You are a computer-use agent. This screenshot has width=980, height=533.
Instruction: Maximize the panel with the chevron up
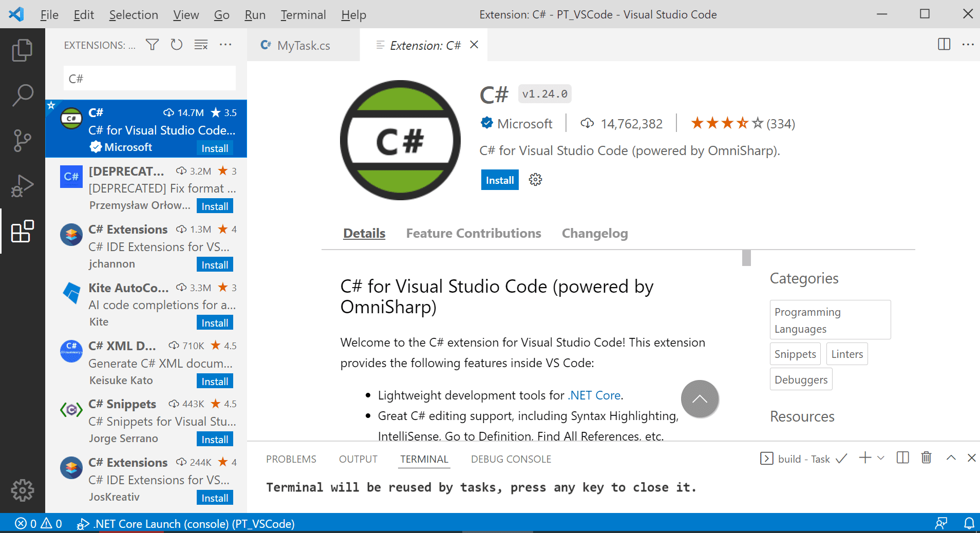pyautogui.click(x=951, y=458)
